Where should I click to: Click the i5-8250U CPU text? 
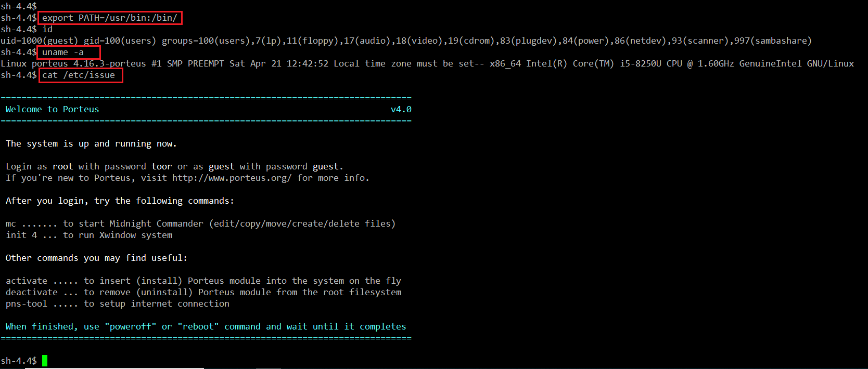(650, 63)
